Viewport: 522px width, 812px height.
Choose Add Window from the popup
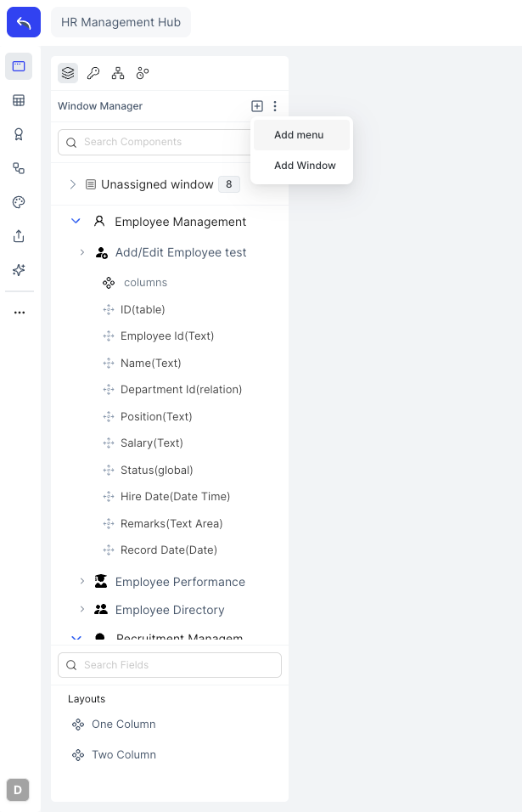coord(301,166)
